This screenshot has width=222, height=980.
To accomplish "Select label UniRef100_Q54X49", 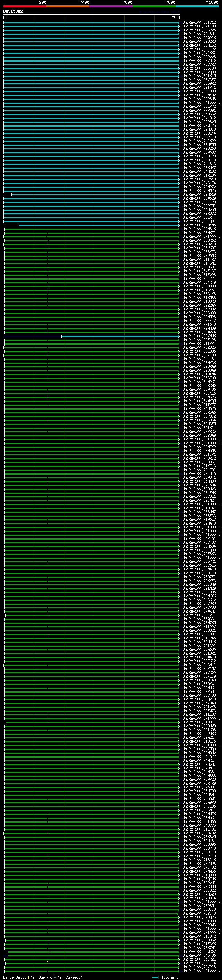I will 199,282.
